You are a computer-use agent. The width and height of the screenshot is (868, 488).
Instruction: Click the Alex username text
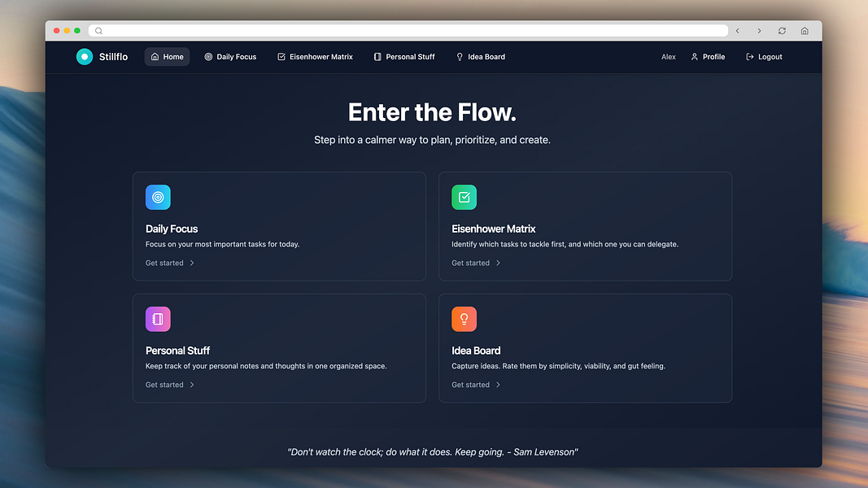pyautogui.click(x=668, y=56)
